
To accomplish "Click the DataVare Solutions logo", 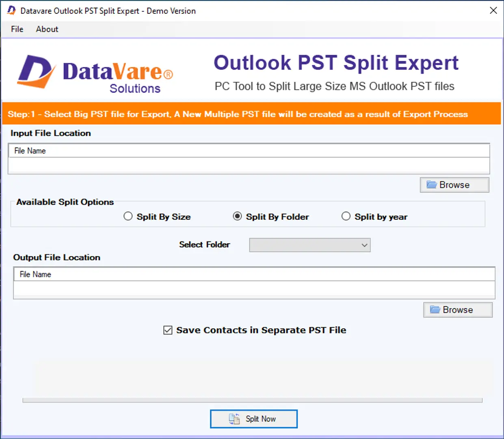I will pos(95,74).
